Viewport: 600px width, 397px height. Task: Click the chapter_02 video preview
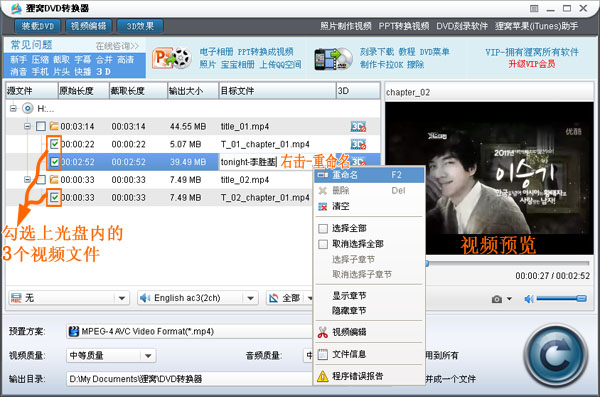pyautogui.click(x=489, y=178)
